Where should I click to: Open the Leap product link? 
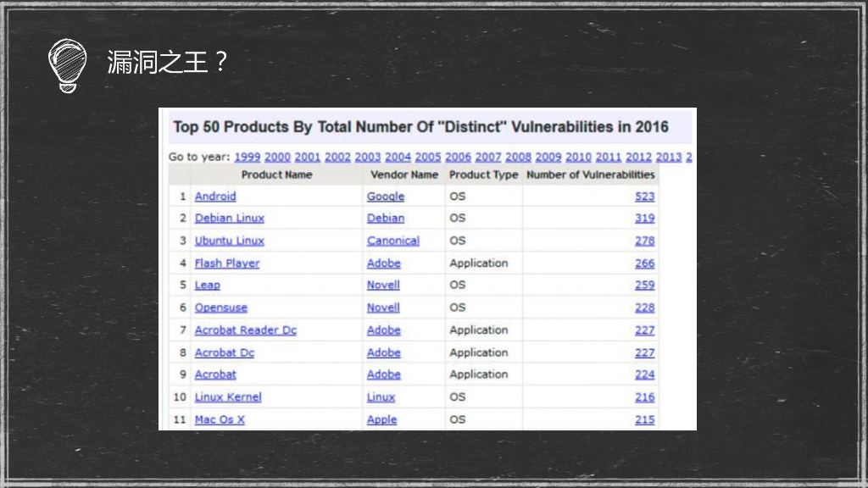click(207, 285)
